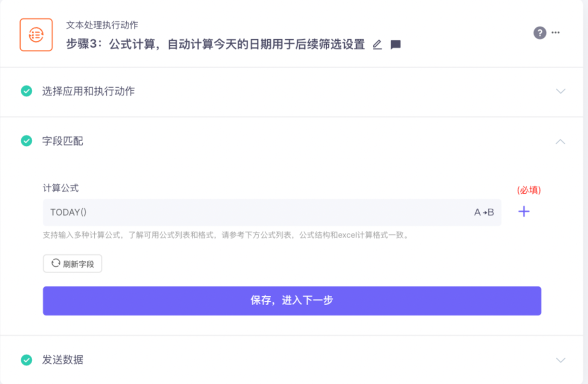Click green check beside 选择应用和执行动作
This screenshot has width=588, height=384.
click(26, 91)
